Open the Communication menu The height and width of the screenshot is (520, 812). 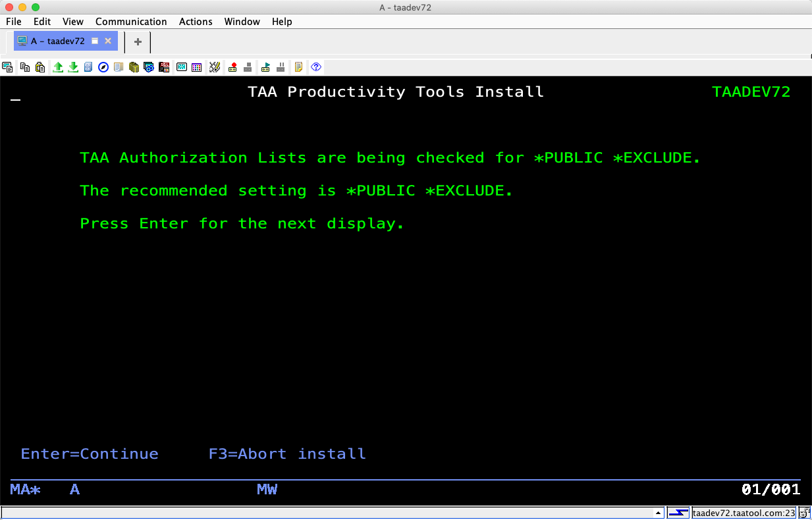(x=131, y=22)
